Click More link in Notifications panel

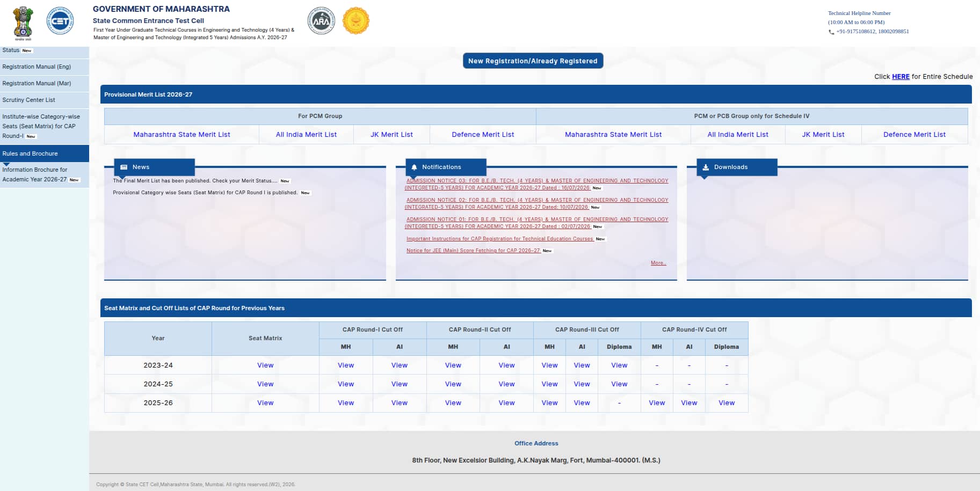point(658,263)
